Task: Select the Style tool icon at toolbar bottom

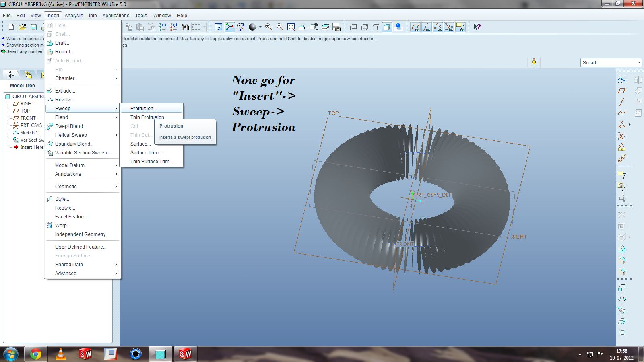Action: click(622, 333)
